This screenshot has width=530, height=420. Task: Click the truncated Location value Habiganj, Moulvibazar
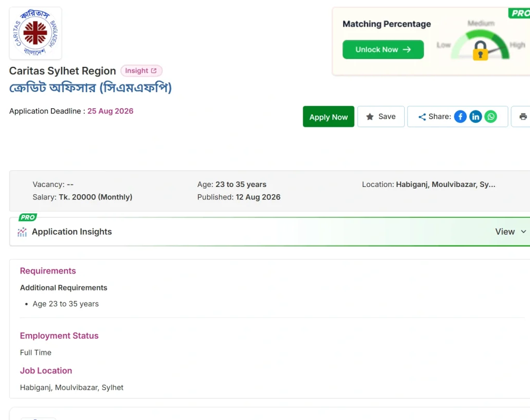(x=446, y=185)
